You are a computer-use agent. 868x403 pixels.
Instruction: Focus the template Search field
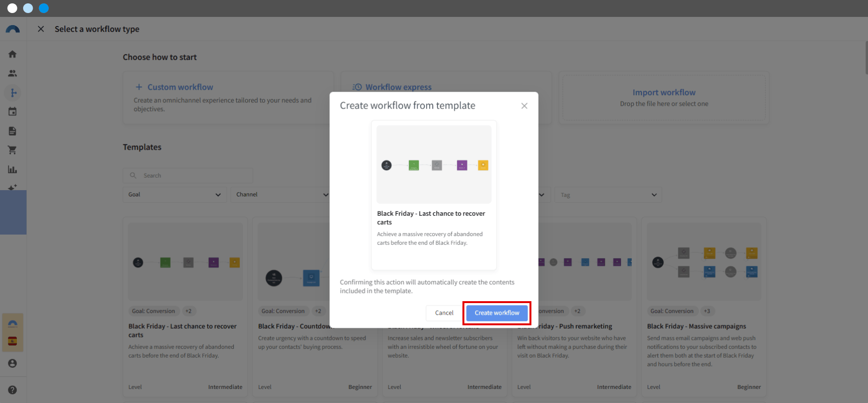click(188, 175)
